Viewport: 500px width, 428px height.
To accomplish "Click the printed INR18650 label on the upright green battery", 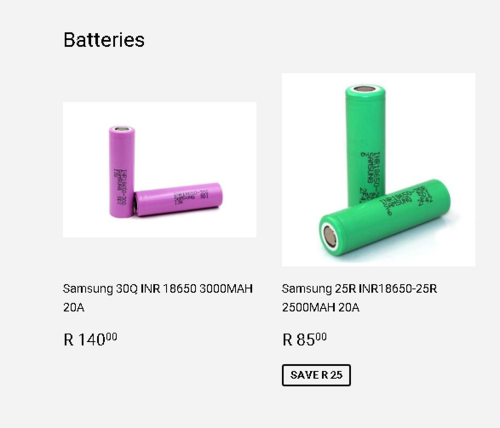I will coord(371,173).
